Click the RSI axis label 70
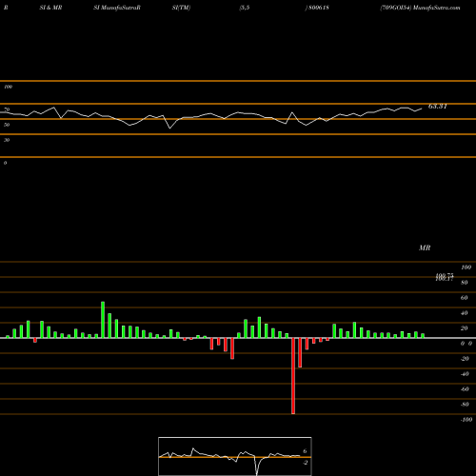Screen dimensions: 476x476 pos(7,109)
